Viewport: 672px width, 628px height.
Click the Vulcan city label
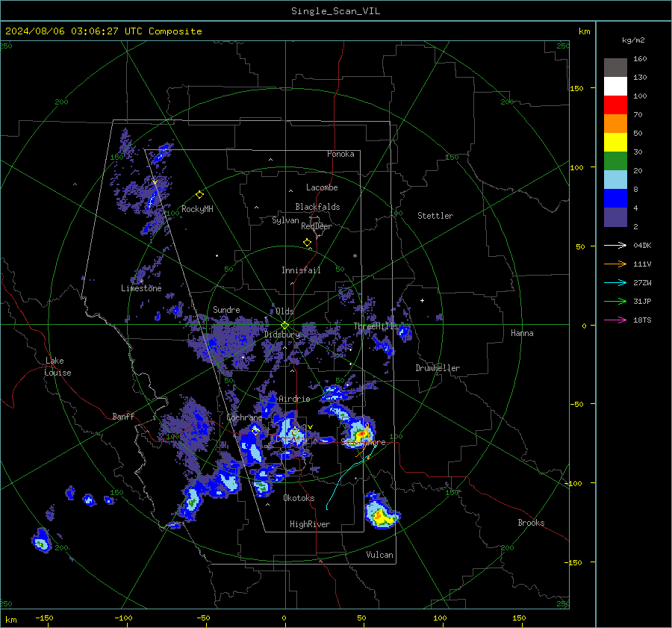tap(379, 555)
